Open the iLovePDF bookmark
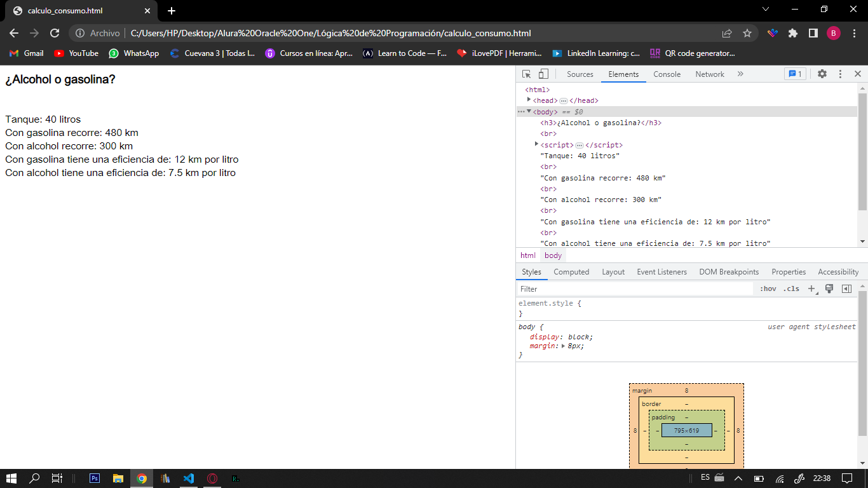 [499, 53]
